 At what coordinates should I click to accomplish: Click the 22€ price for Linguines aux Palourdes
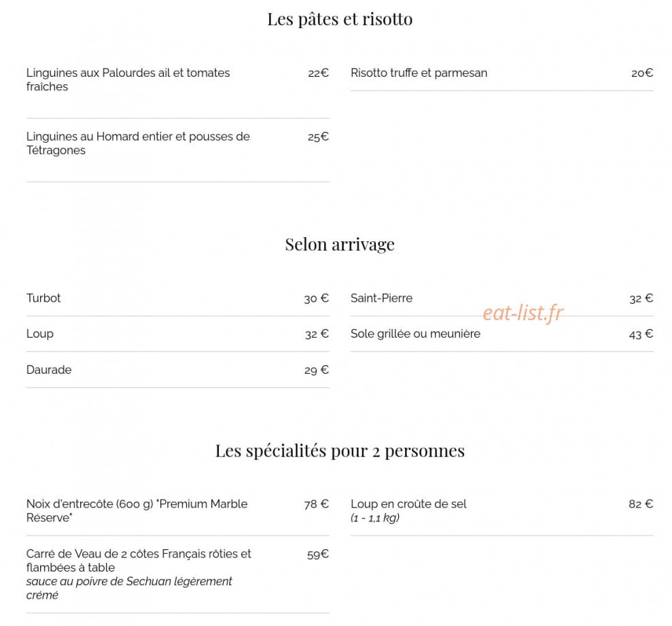318,73
